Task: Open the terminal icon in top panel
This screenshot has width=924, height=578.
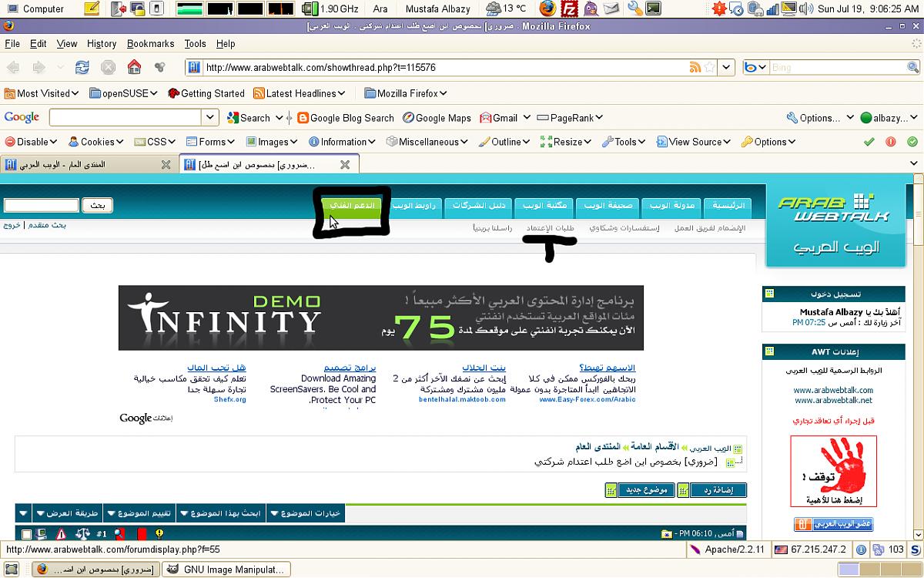Action: 653,9
